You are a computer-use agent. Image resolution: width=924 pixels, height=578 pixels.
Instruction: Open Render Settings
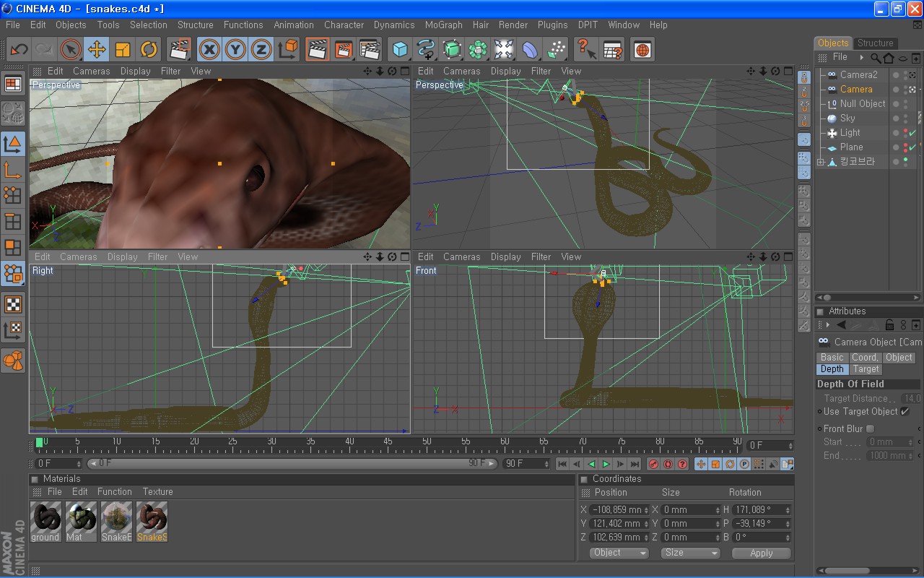coord(369,50)
